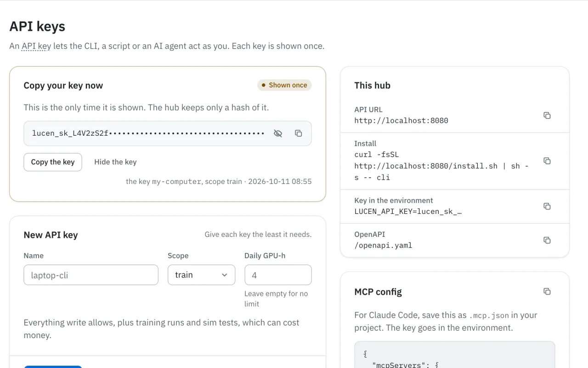Click the New API key heading
This screenshot has height=368, width=588.
tap(51, 235)
